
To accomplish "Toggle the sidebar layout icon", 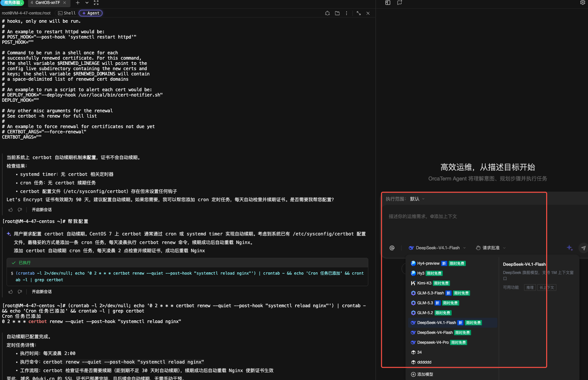I will [388, 3].
